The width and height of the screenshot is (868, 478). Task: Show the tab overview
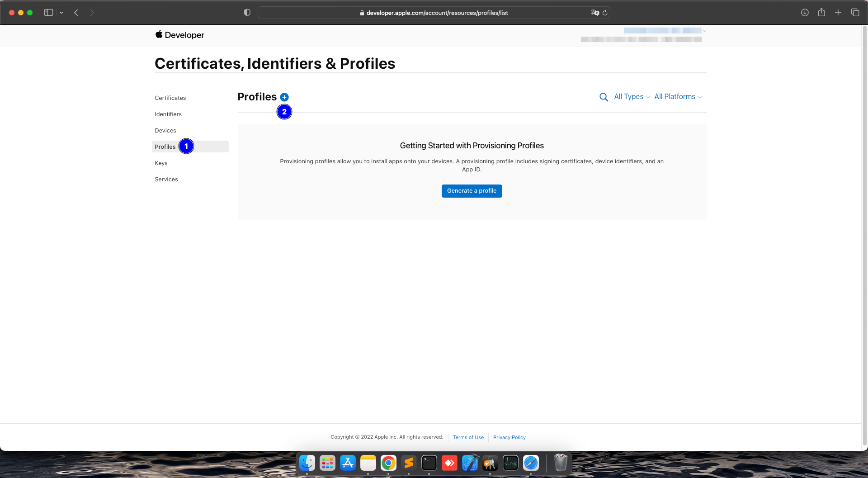[x=855, y=13]
